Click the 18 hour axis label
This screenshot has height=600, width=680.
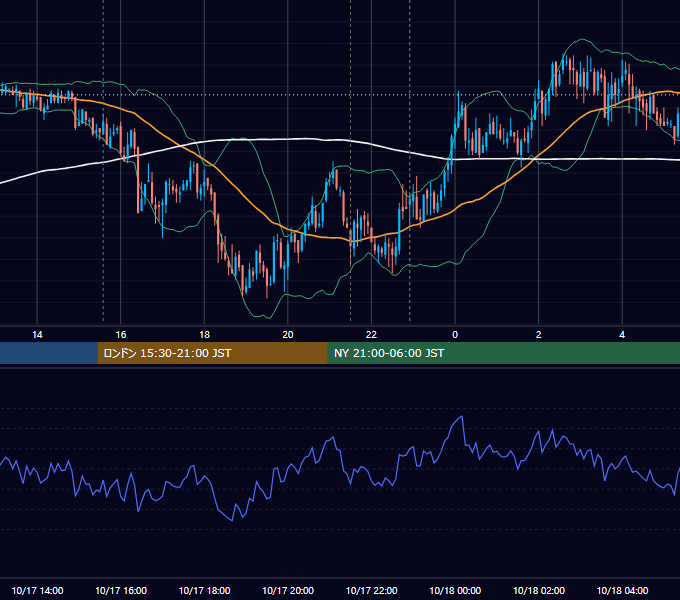pos(204,335)
